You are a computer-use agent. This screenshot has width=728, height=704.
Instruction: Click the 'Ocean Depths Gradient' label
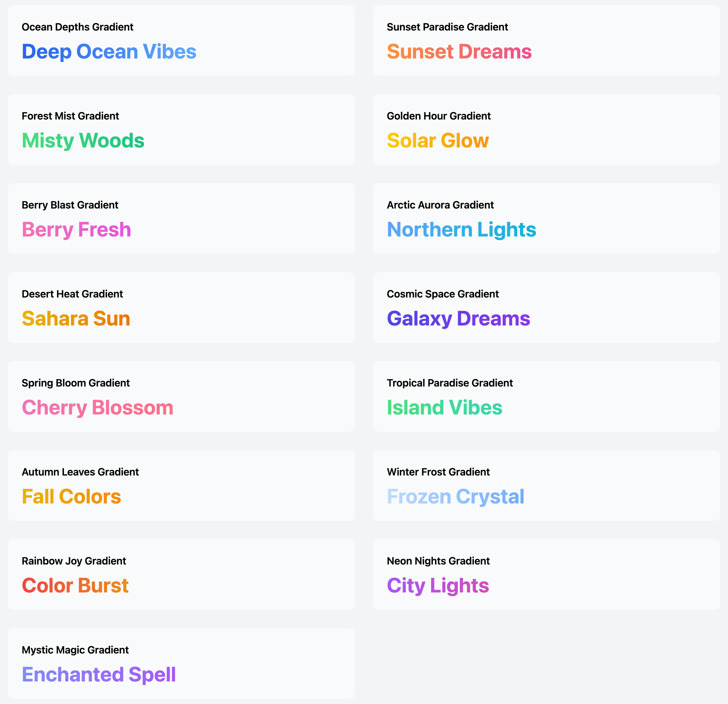[77, 27]
